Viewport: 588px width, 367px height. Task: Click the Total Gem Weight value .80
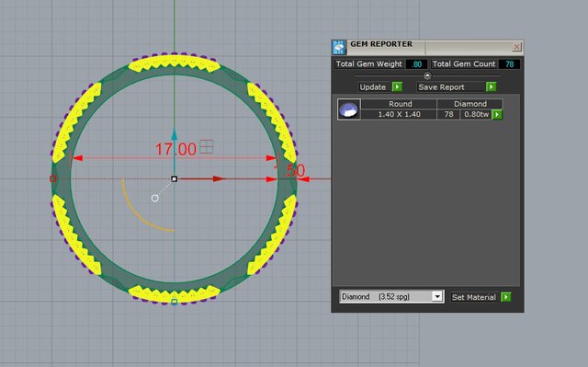click(416, 64)
